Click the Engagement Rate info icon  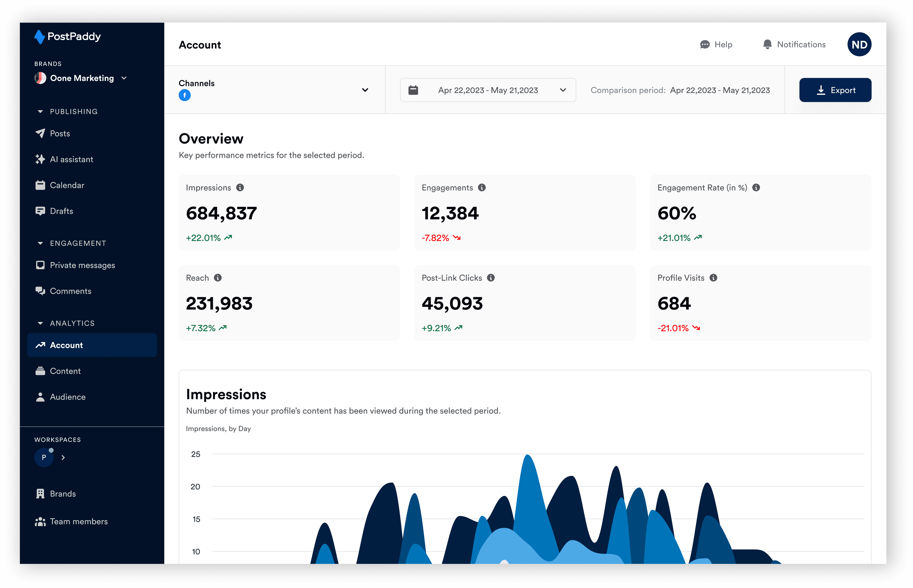coord(756,187)
